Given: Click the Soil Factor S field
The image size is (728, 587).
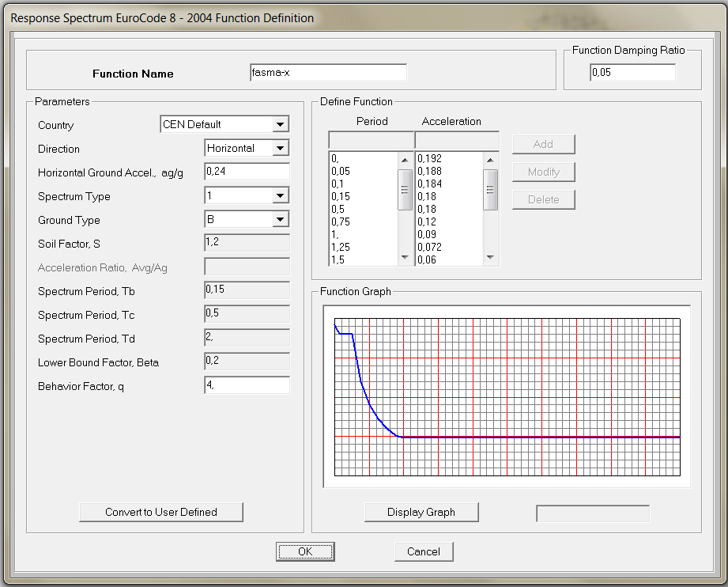Looking at the screenshot, I should (x=247, y=243).
